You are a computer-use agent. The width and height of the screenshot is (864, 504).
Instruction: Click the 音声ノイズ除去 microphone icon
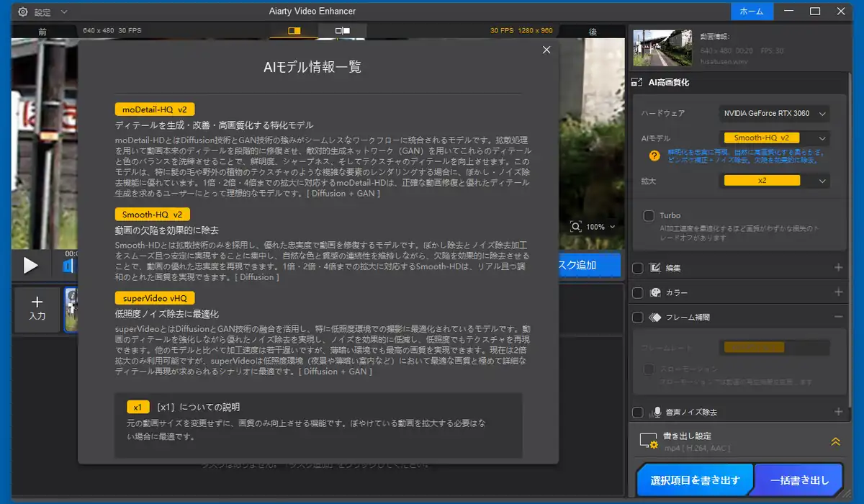point(656,413)
